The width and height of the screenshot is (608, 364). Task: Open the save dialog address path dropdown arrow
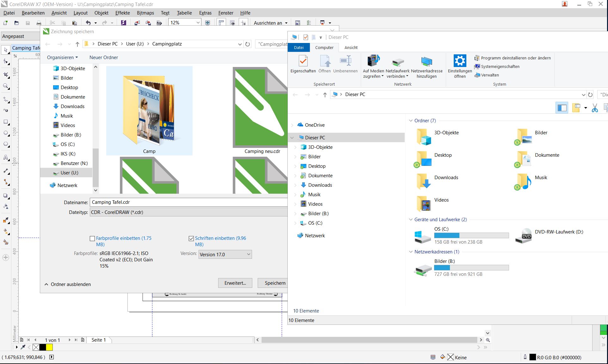(x=240, y=44)
